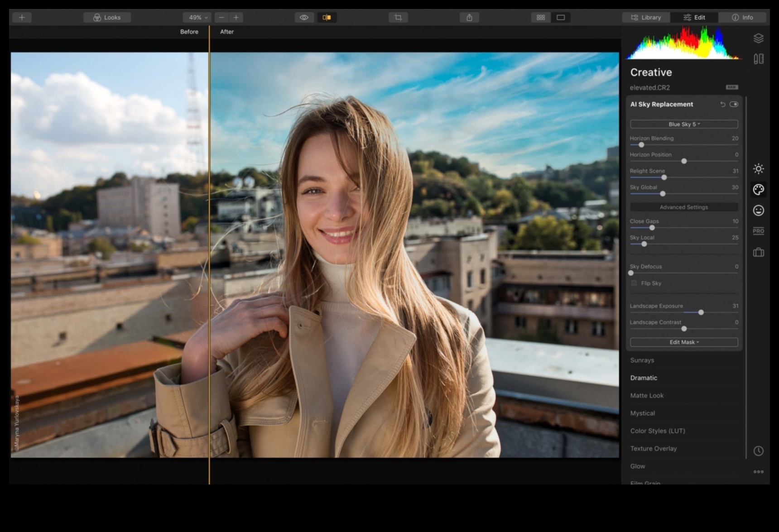Open the Portrait face icon
The width and height of the screenshot is (779, 532).
pos(758,211)
